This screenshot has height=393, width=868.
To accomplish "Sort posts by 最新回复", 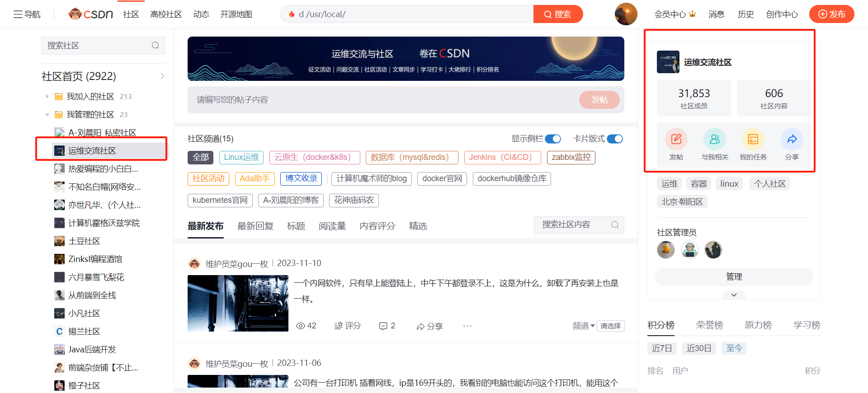I will [x=255, y=226].
